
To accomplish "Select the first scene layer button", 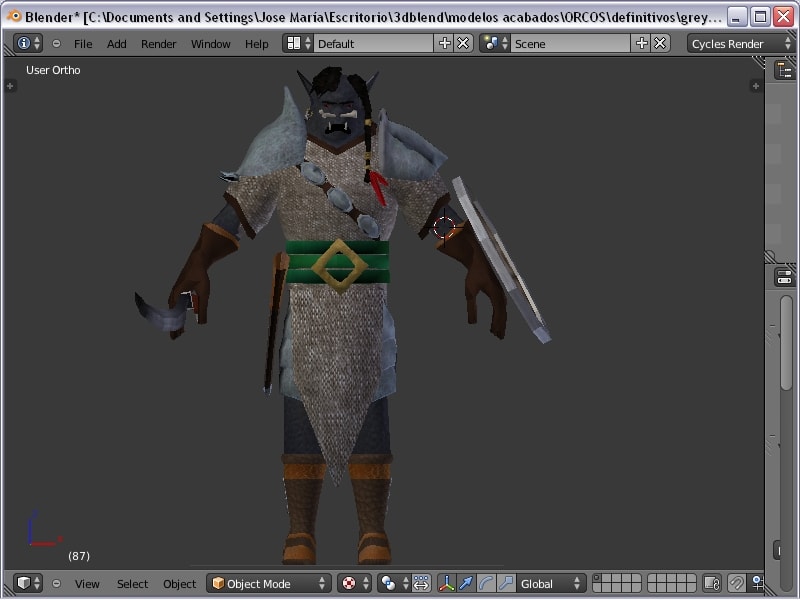I will [x=598, y=579].
